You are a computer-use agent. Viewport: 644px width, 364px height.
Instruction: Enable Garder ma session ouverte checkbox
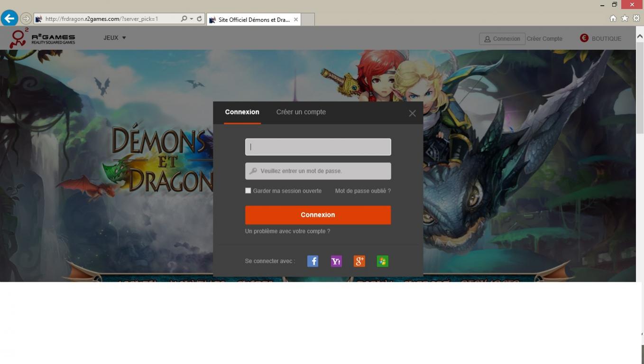248,191
